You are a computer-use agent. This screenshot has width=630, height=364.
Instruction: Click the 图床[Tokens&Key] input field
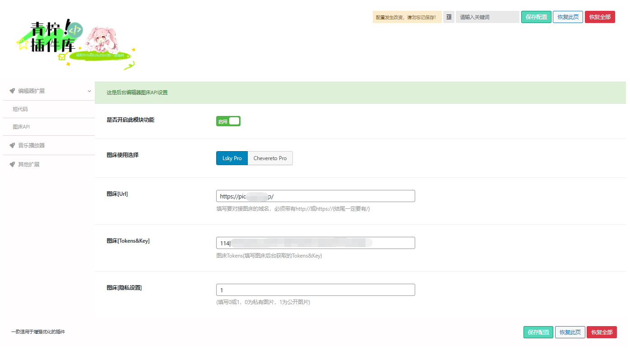click(315, 243)
